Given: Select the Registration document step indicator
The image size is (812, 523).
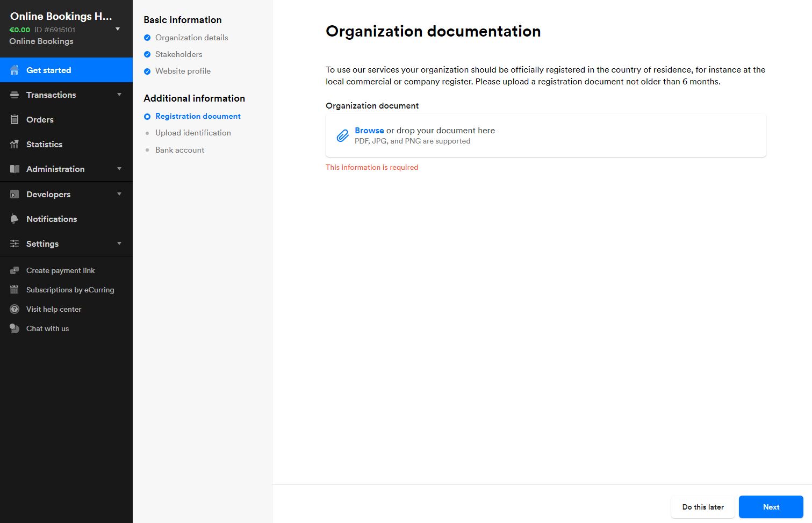Looking at the screenshot, I should click(147, 116).
